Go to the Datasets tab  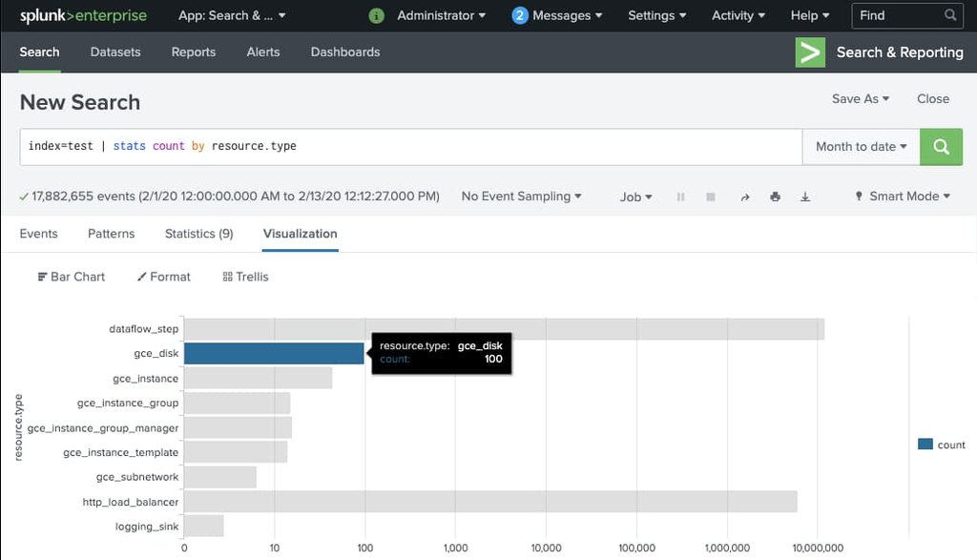pos(115,52)
